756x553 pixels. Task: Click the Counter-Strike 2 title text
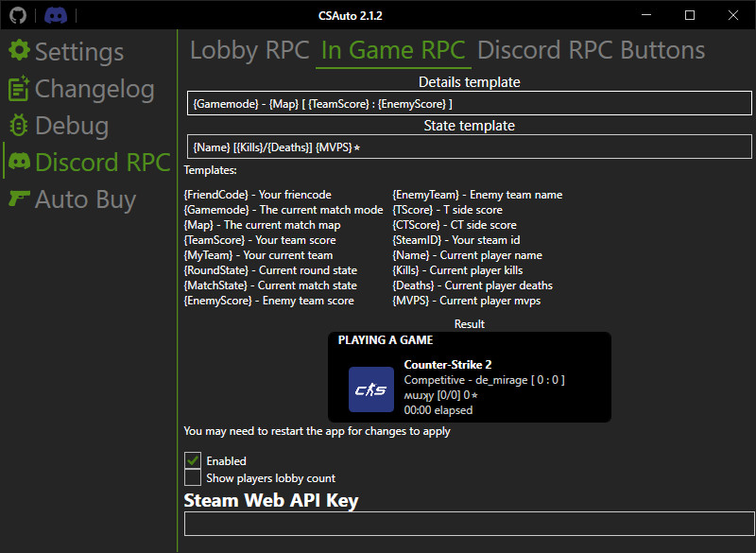point(447,365)
